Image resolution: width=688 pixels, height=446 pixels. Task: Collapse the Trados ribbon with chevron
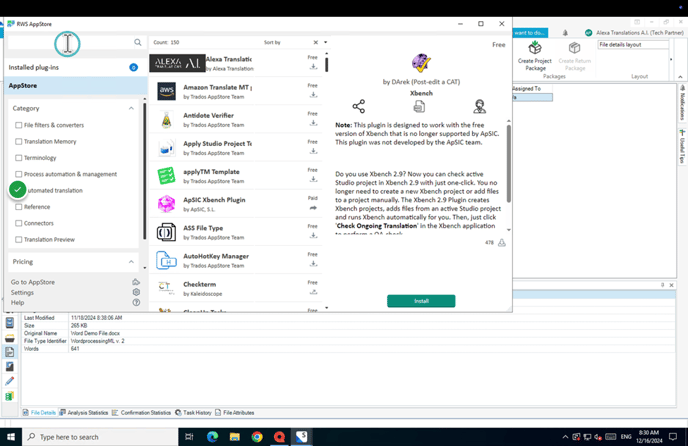(680, 77)
